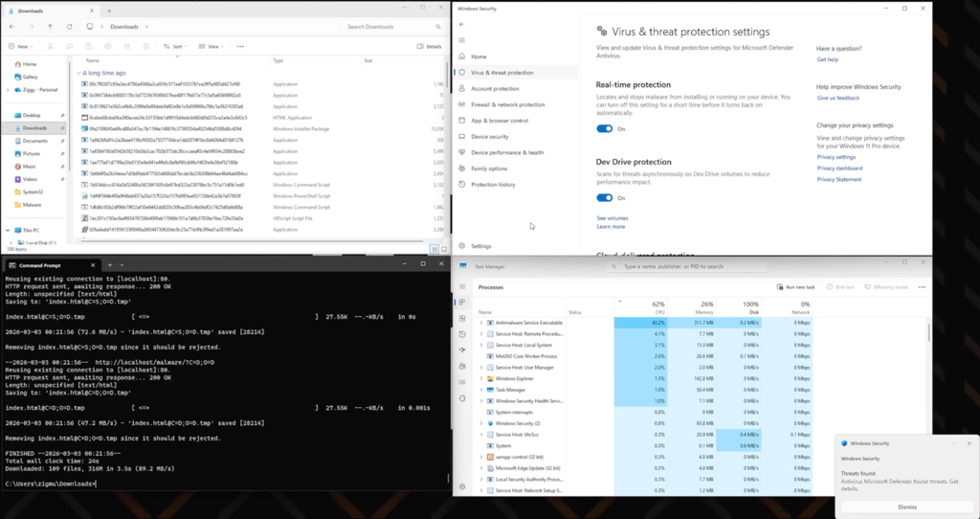Open File Explorer's See more (...) menu
The height and width of the screenshot is (519, 980).
pos(240,46)
